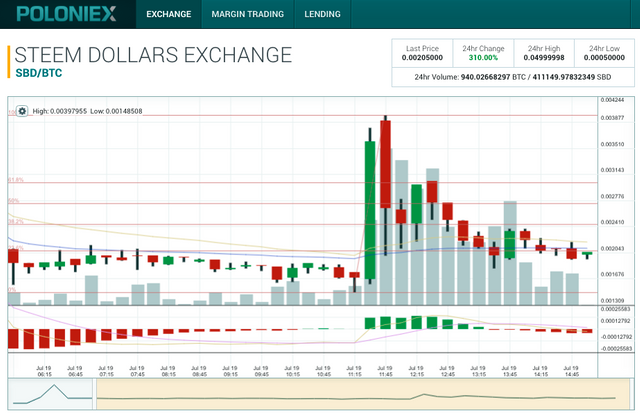
Task: Click the tallest red candle at 11:45
Action: [x=385, y=164]
